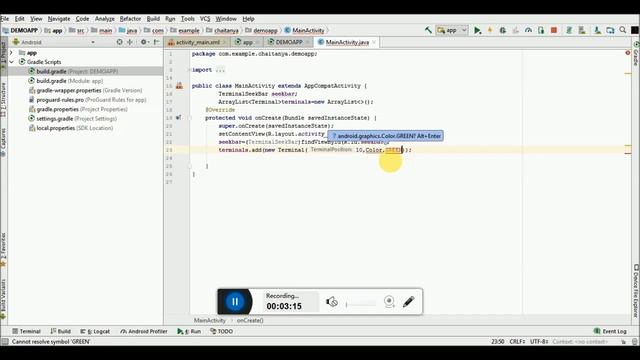The width and height of the screenshot is (640, 360).
Task: Click the scroll from source target icon
Action: click(x=119, y=42)
